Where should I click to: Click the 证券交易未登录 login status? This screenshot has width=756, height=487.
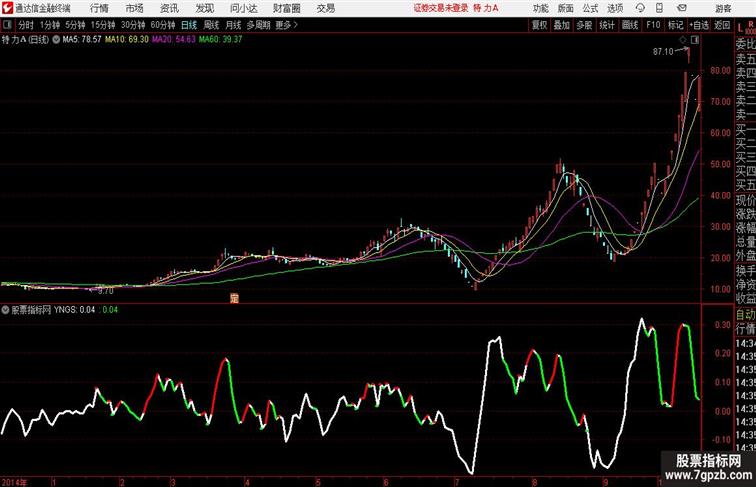click(441, 8)
